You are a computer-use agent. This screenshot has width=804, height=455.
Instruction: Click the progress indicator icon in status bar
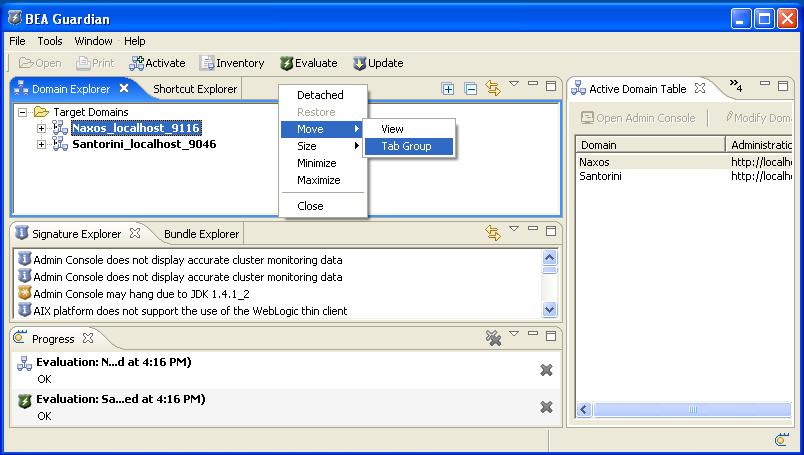click(x=781, y=440)
